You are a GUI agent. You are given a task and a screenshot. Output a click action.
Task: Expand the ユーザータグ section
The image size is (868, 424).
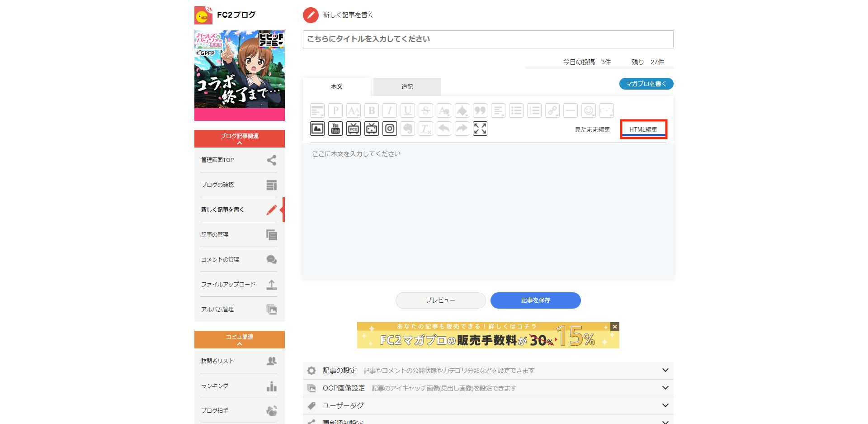[488, 406]
